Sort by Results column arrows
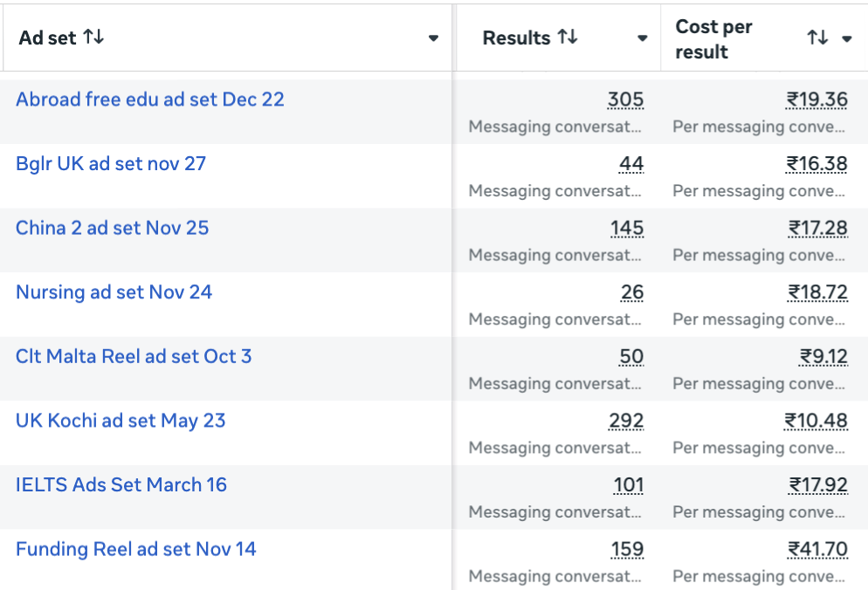This screenshot has height=590, width=868. tap(568, 38)
